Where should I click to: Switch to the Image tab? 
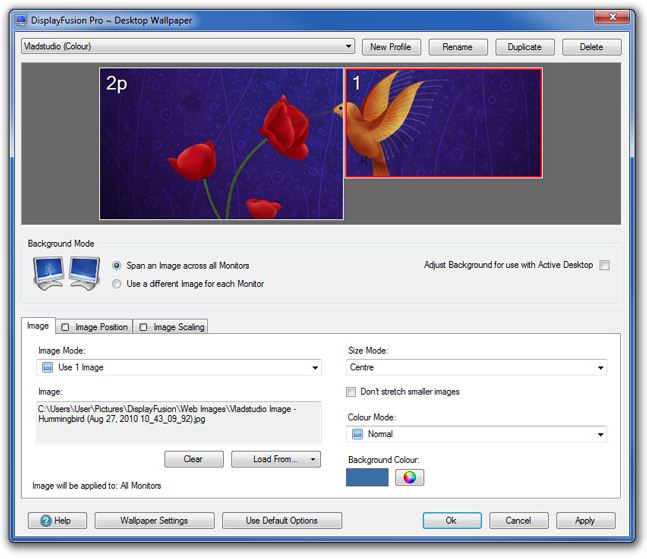[38, 326]
